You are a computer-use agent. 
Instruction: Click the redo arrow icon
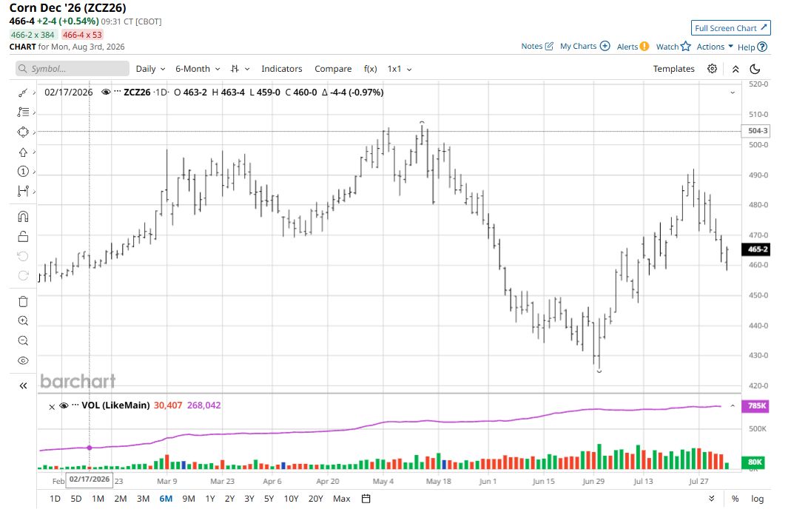(x=23, y=276)
